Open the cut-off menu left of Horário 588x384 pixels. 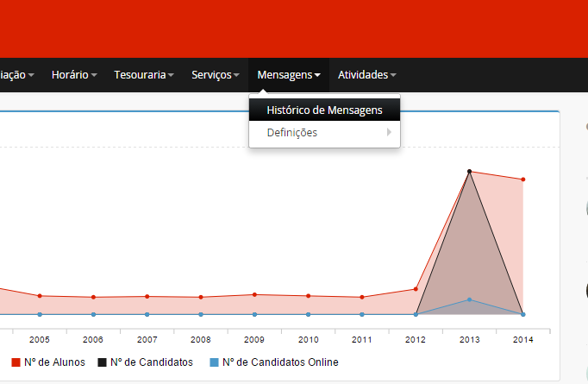tap(17, 75)
